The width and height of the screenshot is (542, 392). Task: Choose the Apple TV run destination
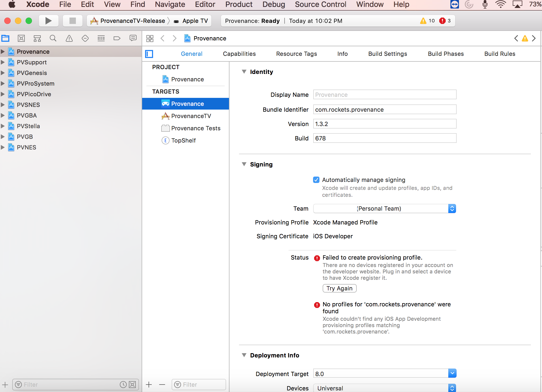[x=191, y=21]
